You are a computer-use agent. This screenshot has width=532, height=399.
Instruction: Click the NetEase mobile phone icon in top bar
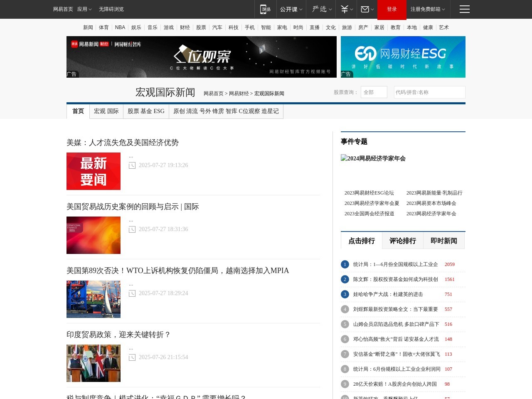(265, 9)
